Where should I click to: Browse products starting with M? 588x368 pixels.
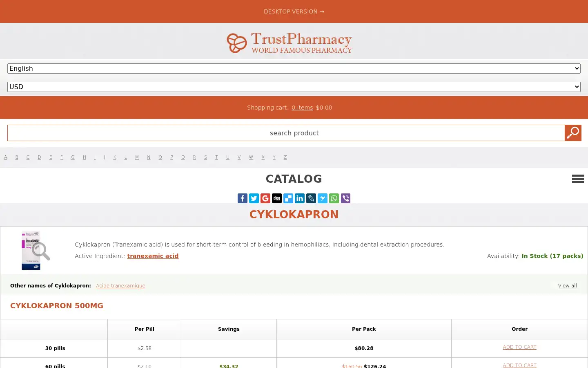click(137, 157)
